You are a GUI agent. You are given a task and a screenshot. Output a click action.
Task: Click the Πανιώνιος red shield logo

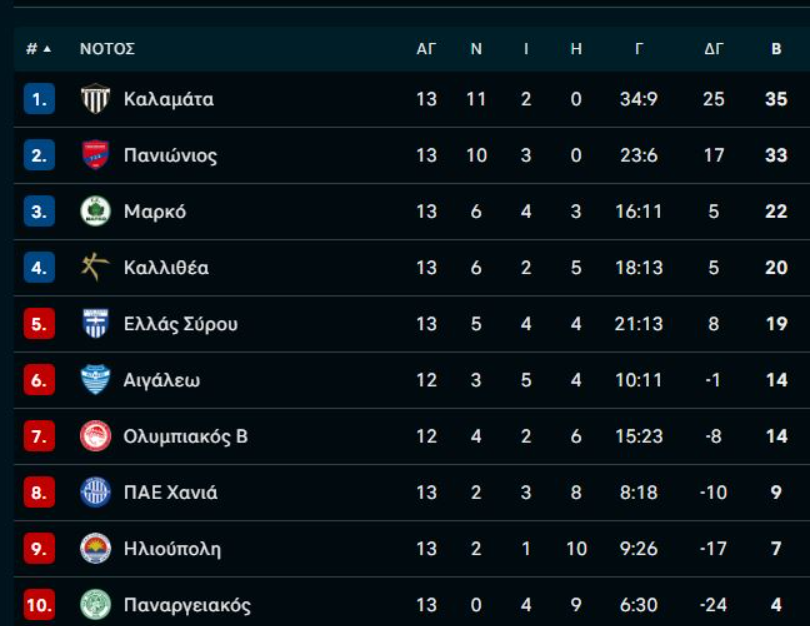point(95,155)
